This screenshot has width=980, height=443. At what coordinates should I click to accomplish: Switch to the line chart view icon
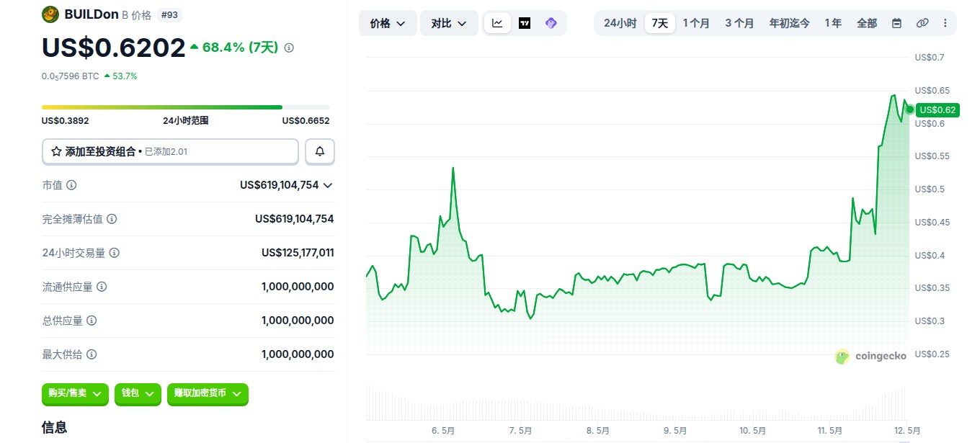[497, 23]
